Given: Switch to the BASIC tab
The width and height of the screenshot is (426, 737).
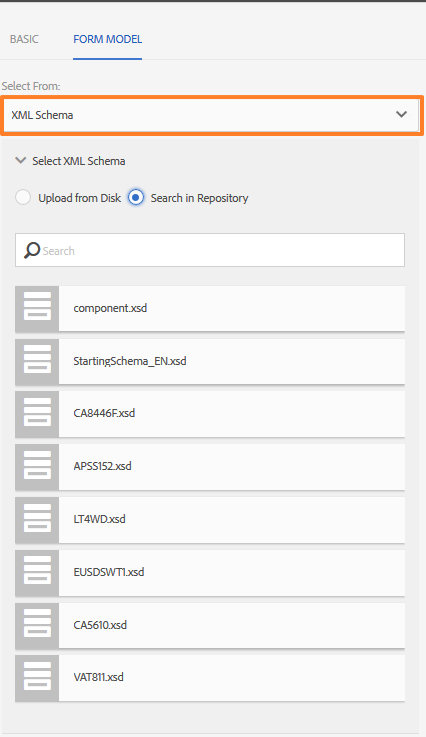Looking at the screenshot, I should click(24, 39).
